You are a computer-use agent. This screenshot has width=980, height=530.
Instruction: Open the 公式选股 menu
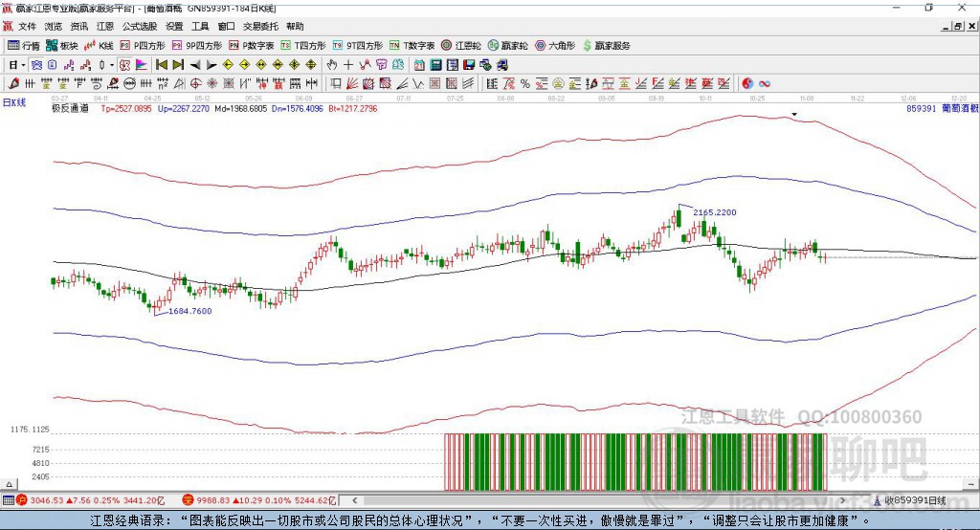pyautogui.click(x=140, y=26)
